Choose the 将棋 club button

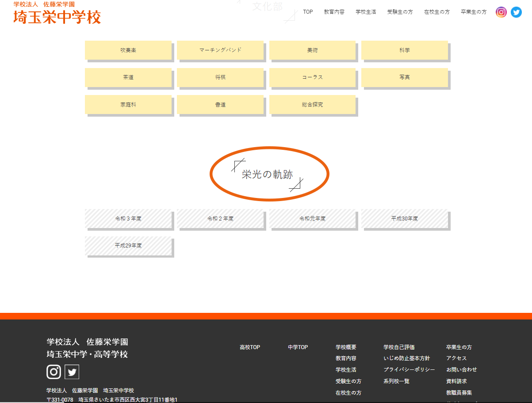click(x=220, y=77)
